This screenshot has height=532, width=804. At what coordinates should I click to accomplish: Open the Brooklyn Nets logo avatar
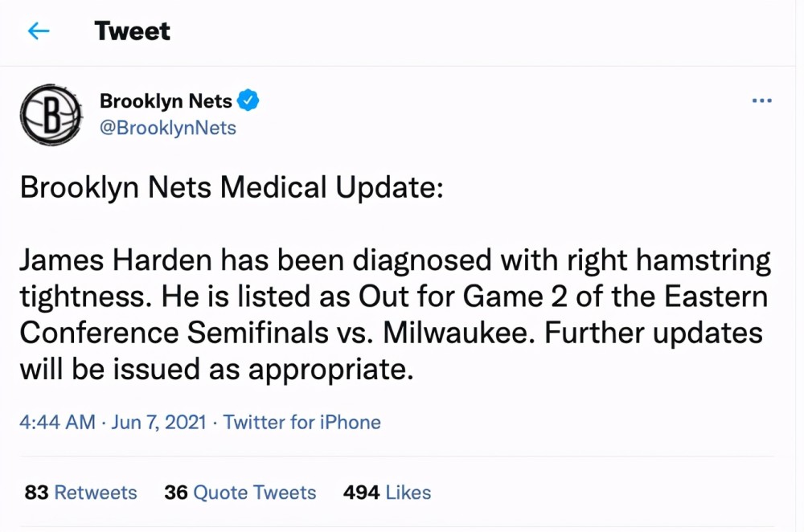point(51,115)
